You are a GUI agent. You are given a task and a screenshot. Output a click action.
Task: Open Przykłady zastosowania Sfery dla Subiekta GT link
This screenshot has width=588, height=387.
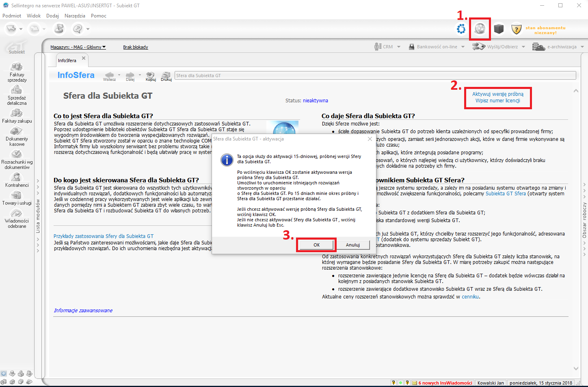click(104, 236)
